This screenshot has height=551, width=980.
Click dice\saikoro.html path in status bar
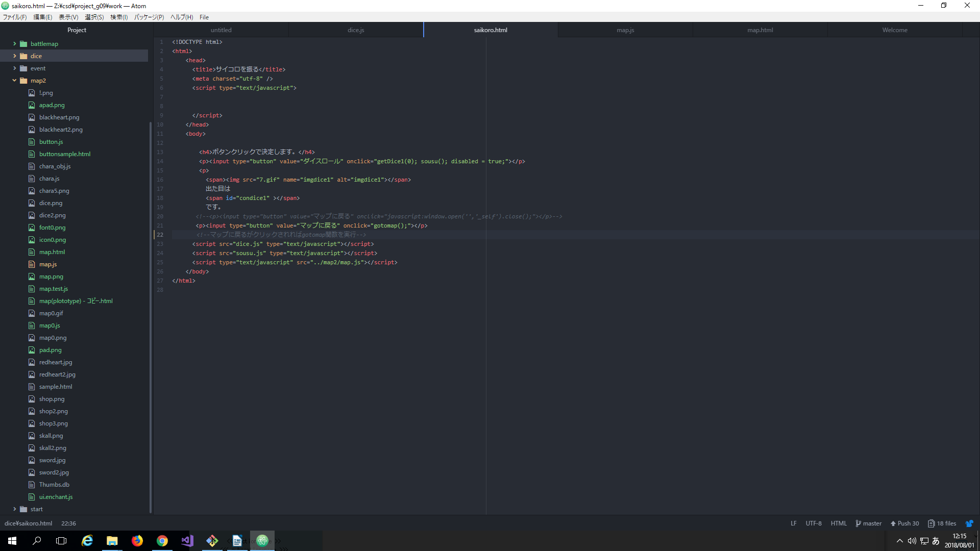click(29, 523)
